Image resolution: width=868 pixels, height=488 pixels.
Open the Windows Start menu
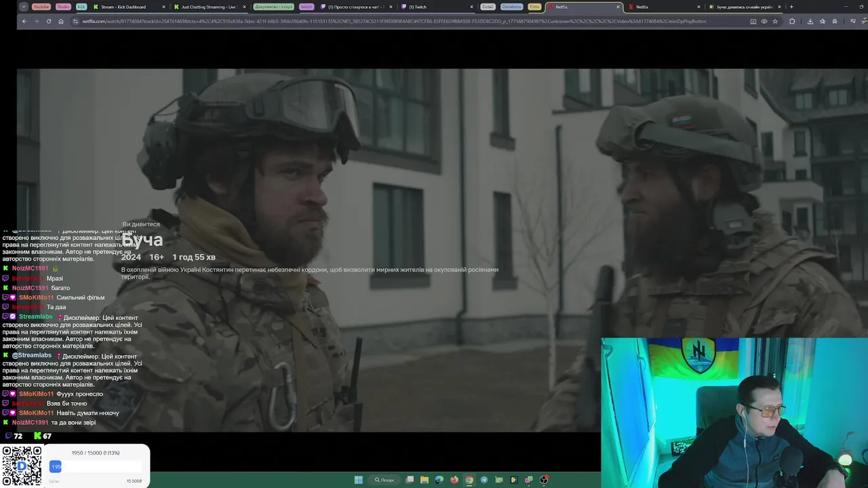(x=358, y=480)
